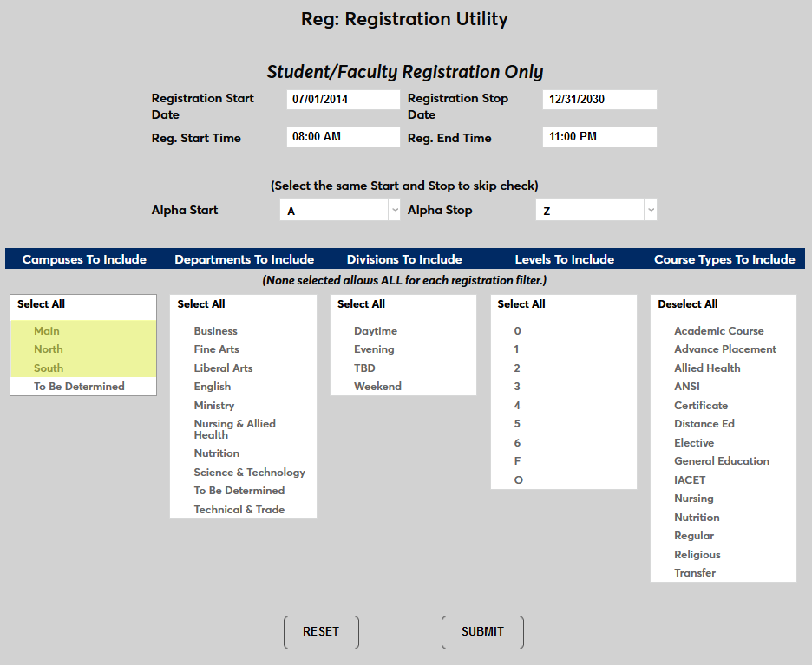Select the Transfer course type
The width and height of the screenshot is (812, 665).
tap(696, 572)
